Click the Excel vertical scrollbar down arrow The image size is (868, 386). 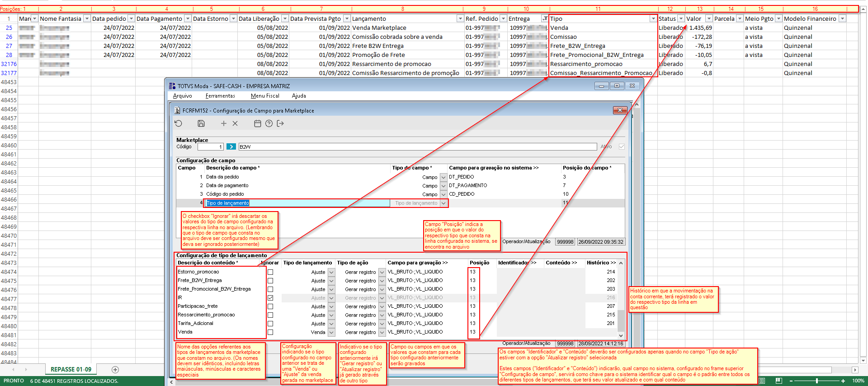(x=863, y=360)
